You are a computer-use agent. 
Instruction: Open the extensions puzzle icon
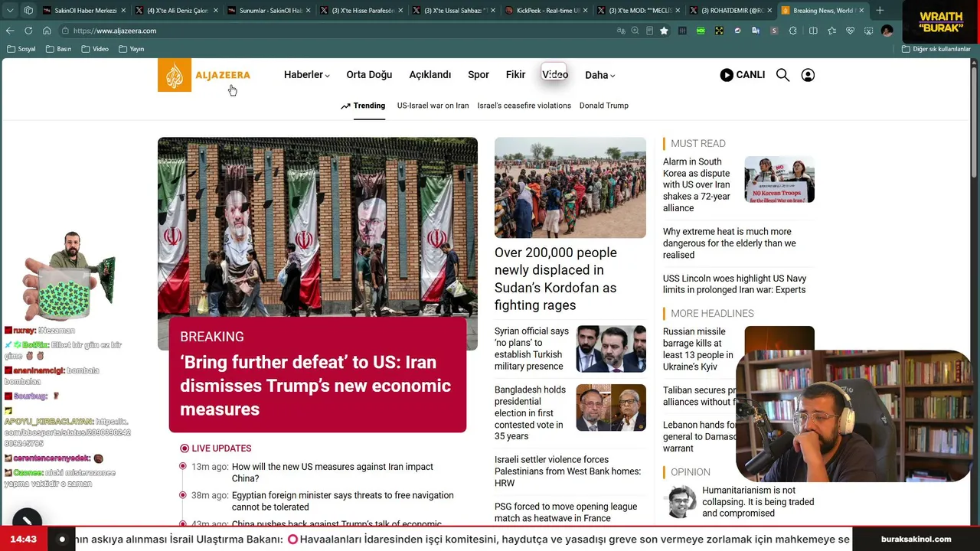pos(792,31)
